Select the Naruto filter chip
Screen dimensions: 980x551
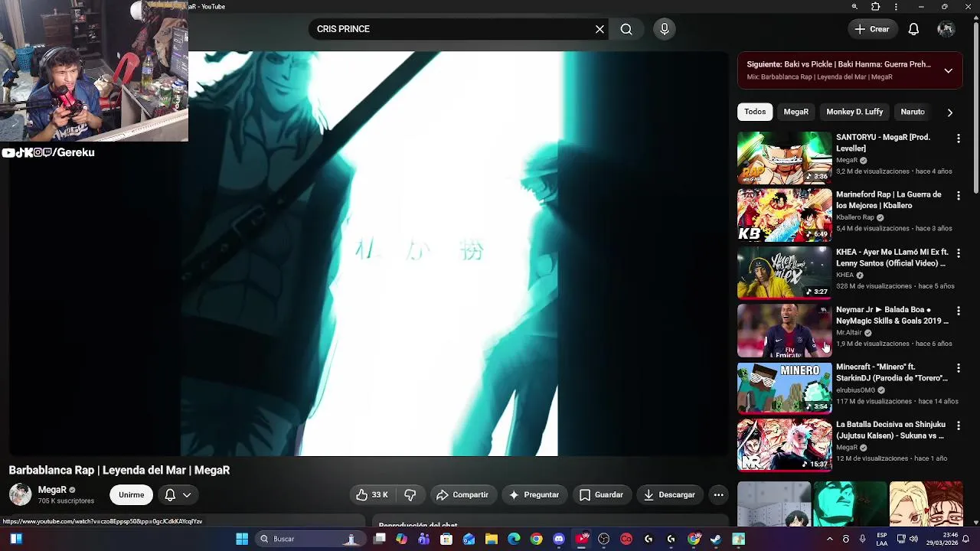[x=913, y=112]
